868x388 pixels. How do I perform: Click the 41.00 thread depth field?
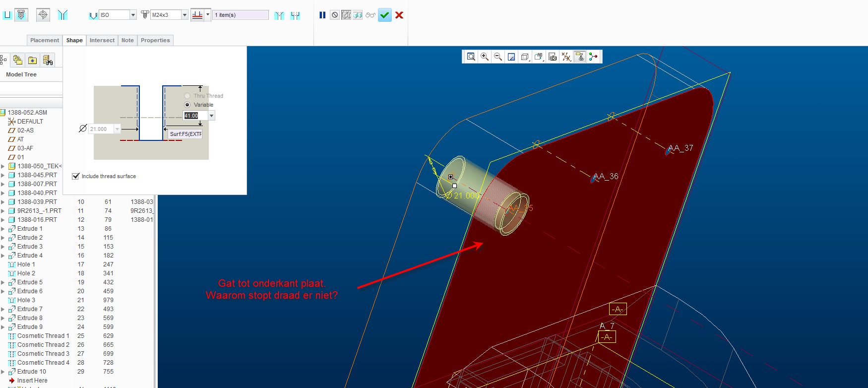(x=195, y=116)
